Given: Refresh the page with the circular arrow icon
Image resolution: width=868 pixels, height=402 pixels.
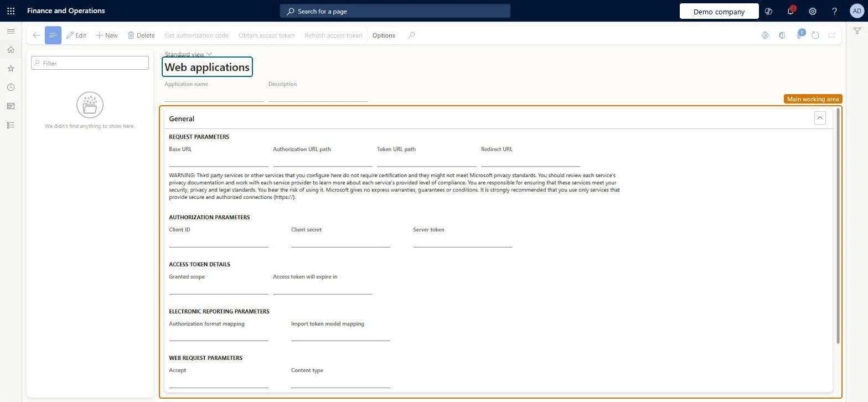Looking at the screenshot, I should (x=815, y=35).
